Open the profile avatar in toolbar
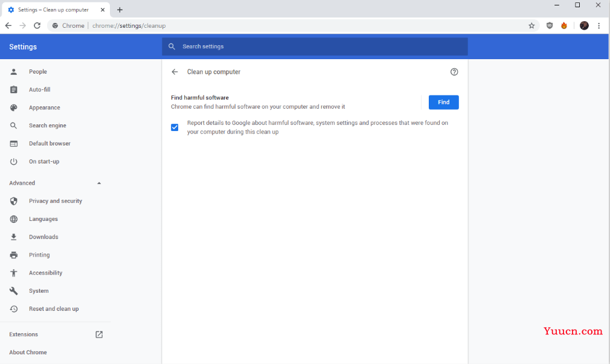 [x=584, y=26]
